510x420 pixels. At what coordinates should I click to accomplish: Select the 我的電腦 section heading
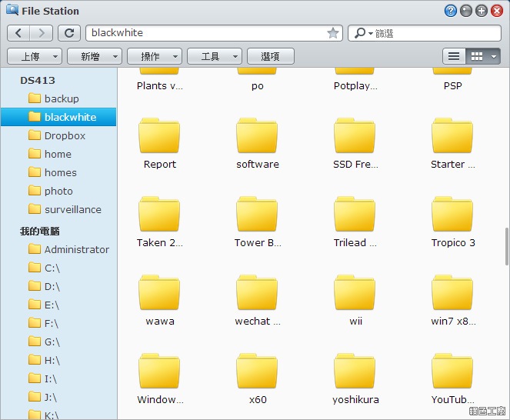(40, 232)
